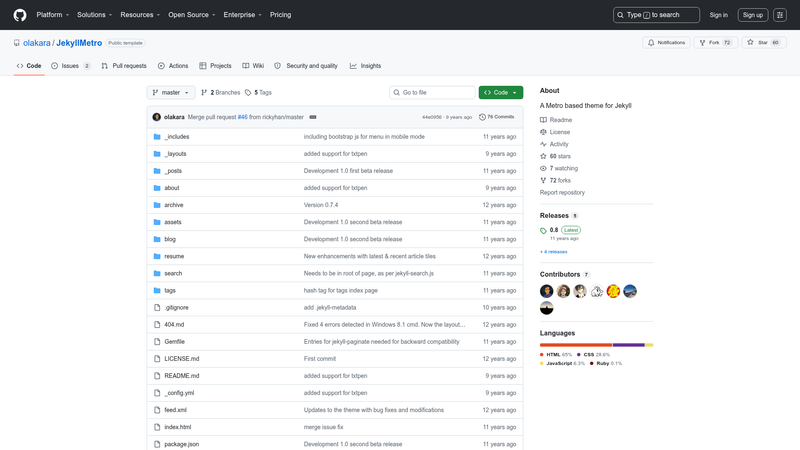Open the olakara owner link
This screenshot has height=450, width=800.
click(37, 43)
